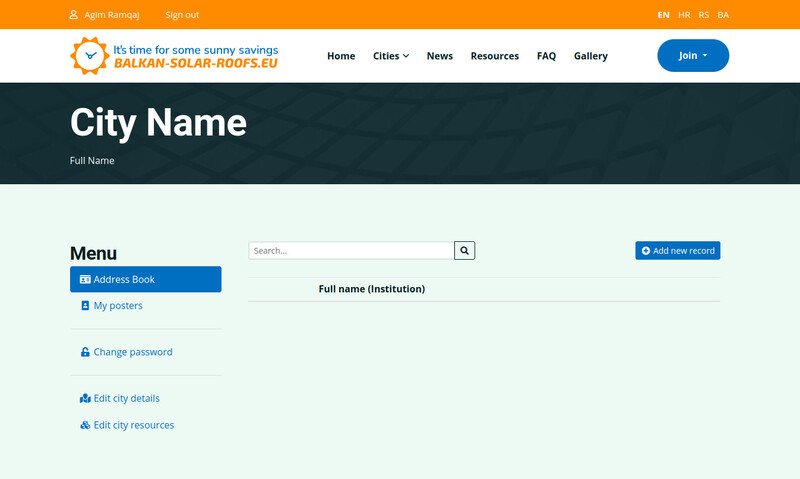Click the My posters icon
800x479 pixels.
click(85, 306)
